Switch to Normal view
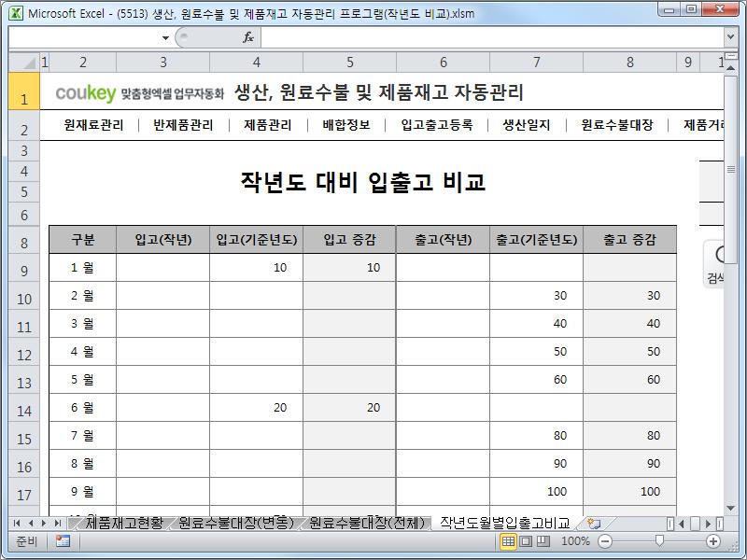 508,541
